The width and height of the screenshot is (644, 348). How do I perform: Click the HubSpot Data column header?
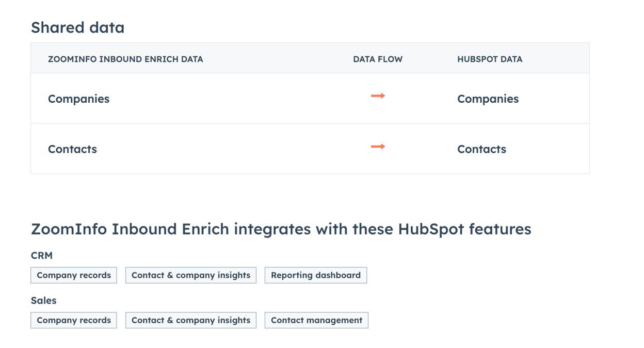pyautogui.click(x=490, y=59)
